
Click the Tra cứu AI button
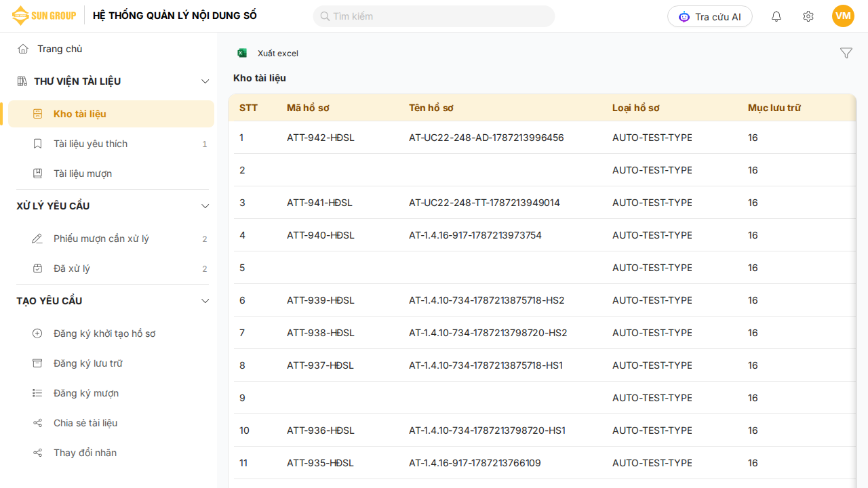point(710,16)
